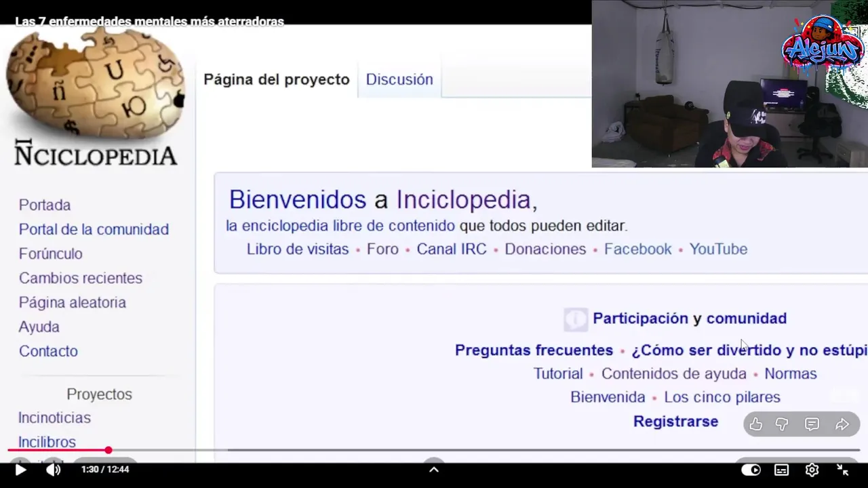
Task: Go to Forúnculo sidebar link
Action: pyautogui.click(x=51, y=253)
